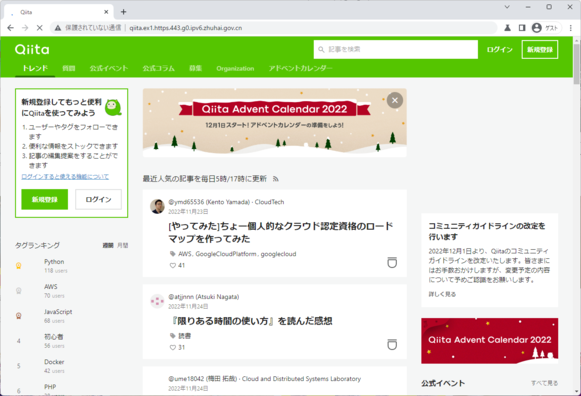Click the flask experiments icon in toolbar

(508, 28)
